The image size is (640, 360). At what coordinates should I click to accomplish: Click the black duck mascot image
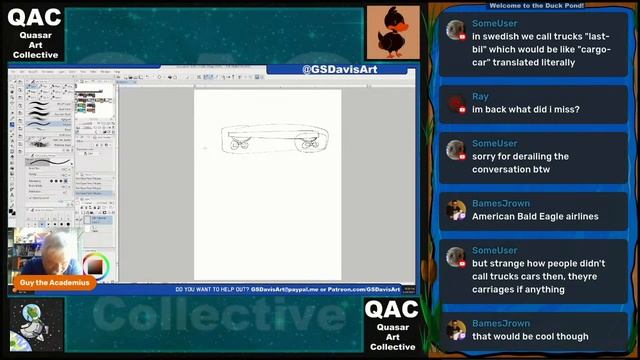(393, 32)
